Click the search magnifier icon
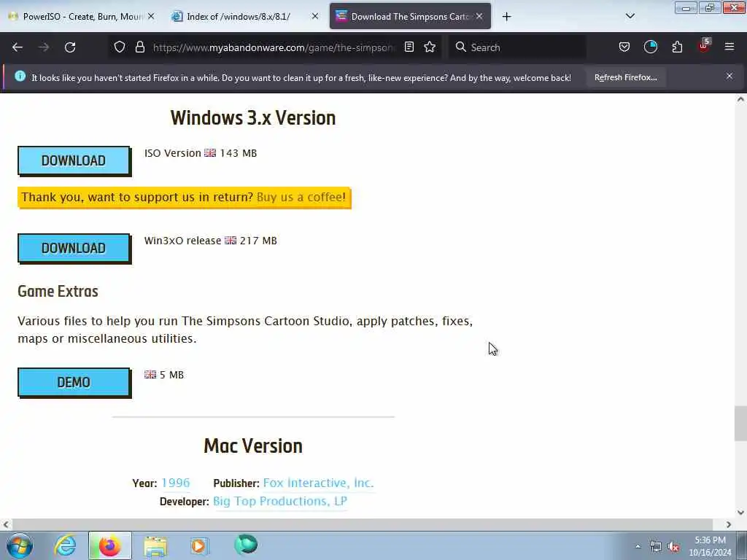Image resolution: width=747 pixels, height=560 pixels. click(x=460, y=47)
